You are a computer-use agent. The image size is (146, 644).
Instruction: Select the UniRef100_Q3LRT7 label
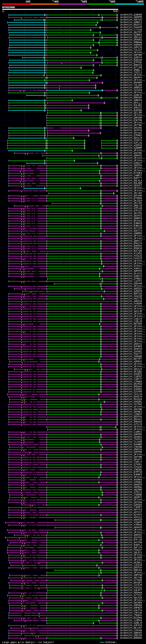tap(131, 590)
